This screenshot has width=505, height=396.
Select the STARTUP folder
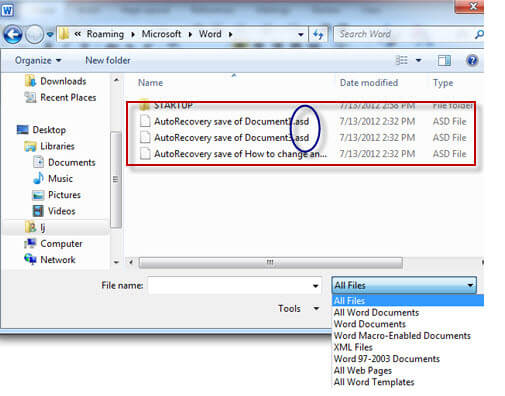pos(173,106)
